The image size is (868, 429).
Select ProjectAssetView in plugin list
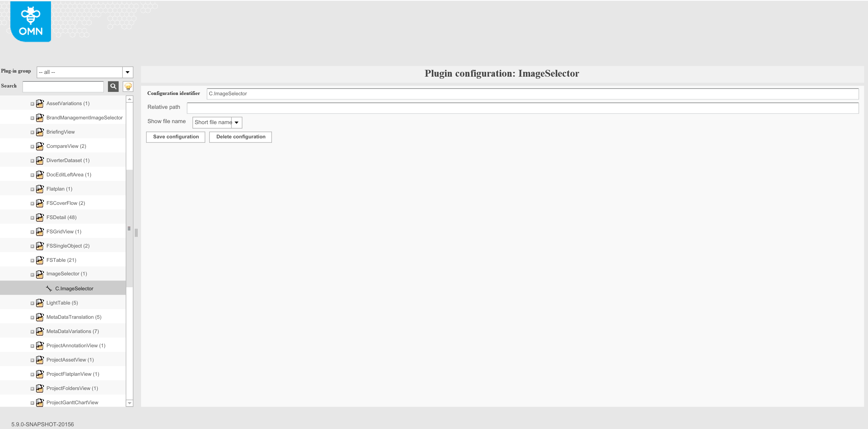(70, 360)
